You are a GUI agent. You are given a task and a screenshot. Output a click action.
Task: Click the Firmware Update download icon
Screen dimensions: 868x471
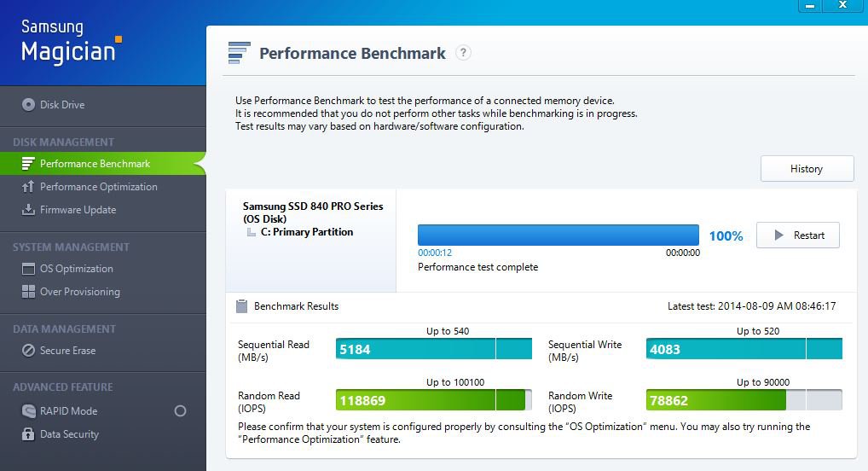(x=28, y=209)
